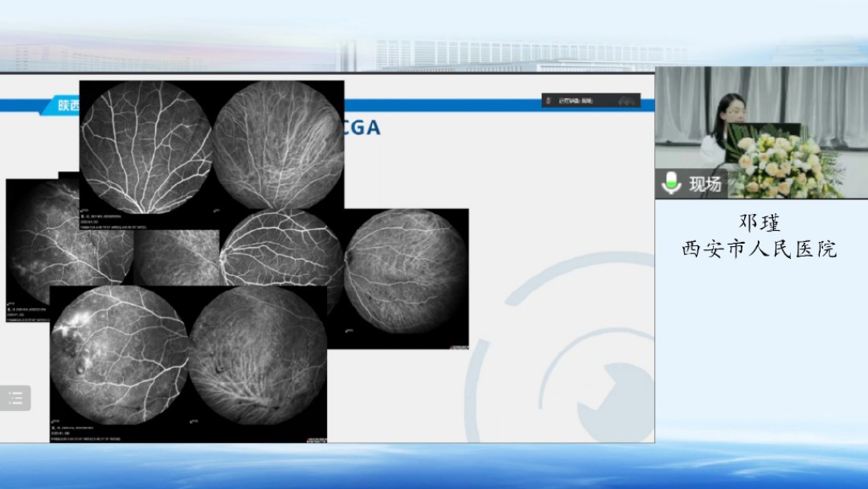Click the CGA slide title text
Viewport: 868px width, 489px height.
(x=362, y=127)
